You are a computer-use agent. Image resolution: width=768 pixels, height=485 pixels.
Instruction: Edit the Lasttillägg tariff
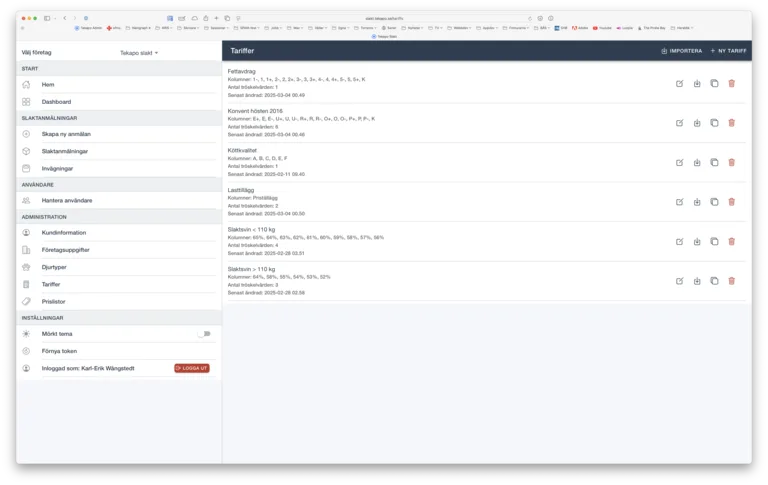(x=679, y=202)
